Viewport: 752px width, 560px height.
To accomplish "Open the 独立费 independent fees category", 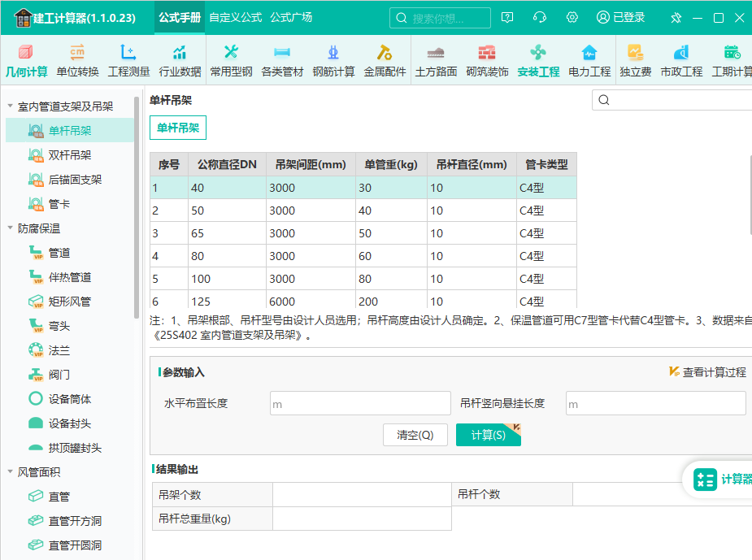I will pos(636,61).
